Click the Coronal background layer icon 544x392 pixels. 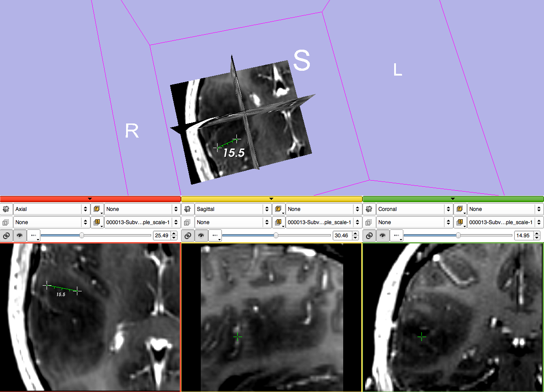pyautogui.click(x=460, y=222)
